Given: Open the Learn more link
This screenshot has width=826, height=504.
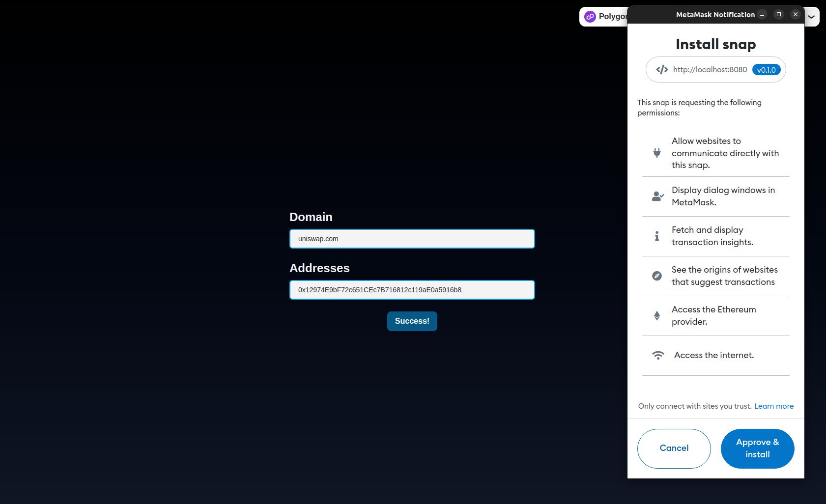Looking at the screenshot, I should pos(774,406).
